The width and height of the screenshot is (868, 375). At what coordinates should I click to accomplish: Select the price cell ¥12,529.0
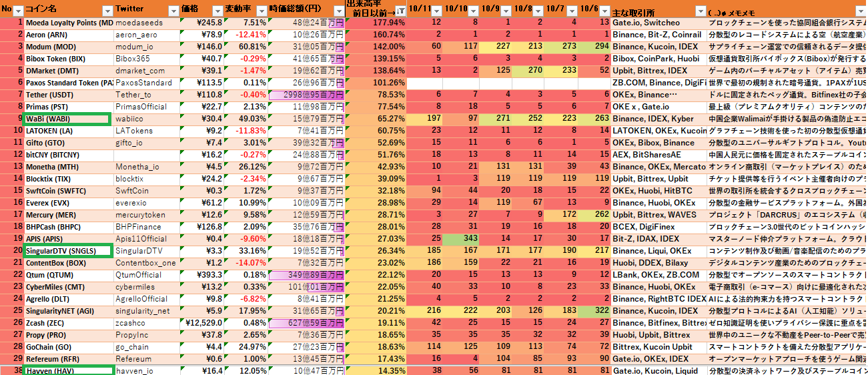pyautogui.click(x=202, y=323)
